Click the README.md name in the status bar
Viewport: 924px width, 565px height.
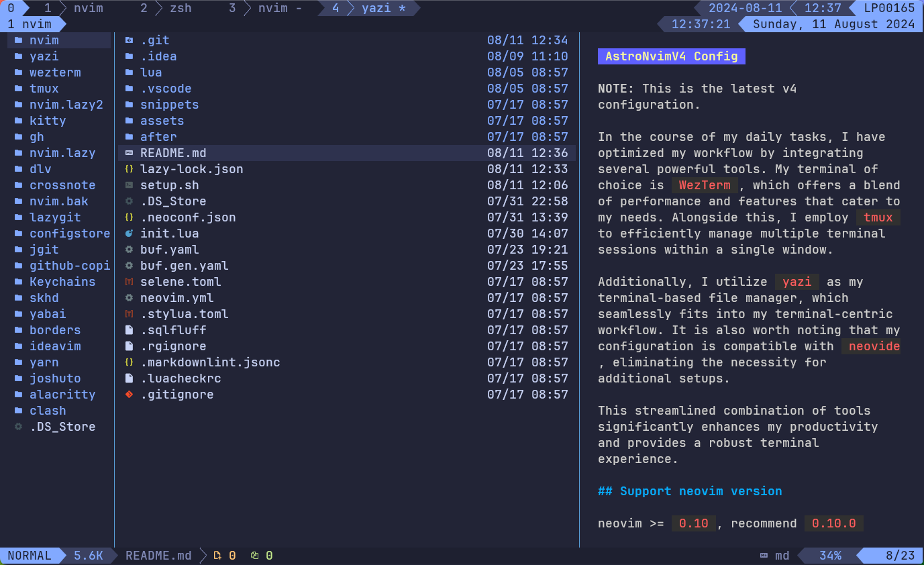pos(158,556)
